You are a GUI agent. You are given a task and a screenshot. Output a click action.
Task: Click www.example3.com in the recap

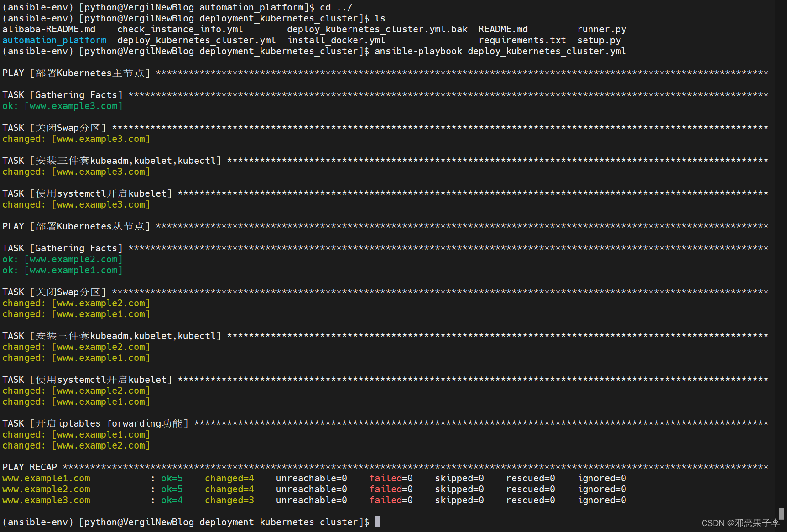(46, 500)
